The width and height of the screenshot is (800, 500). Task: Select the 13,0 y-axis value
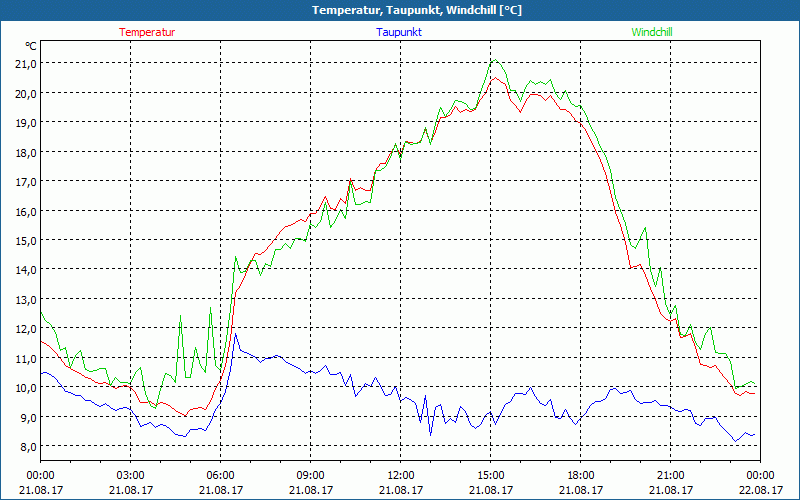point(26,299)
